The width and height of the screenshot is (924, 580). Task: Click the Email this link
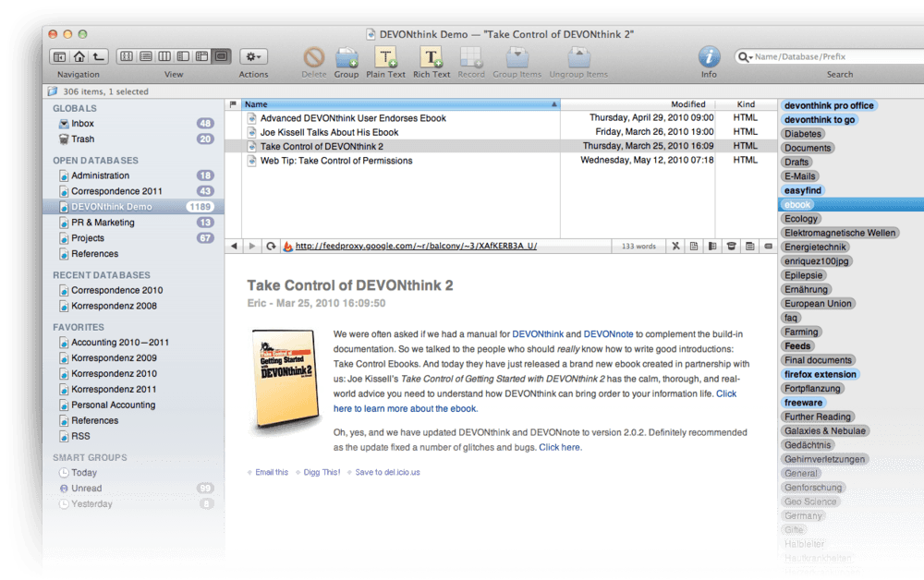click(272, 472)
